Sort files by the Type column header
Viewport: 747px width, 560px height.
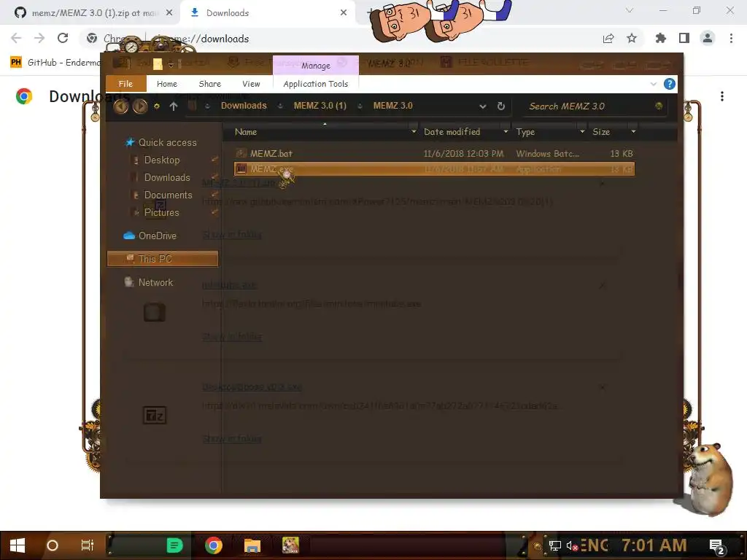click(525, 132)
